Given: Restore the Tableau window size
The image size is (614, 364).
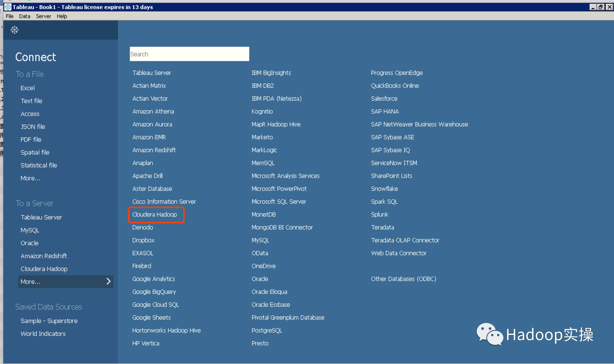Looking at the screenshot, I should click(x=601, y=7).
